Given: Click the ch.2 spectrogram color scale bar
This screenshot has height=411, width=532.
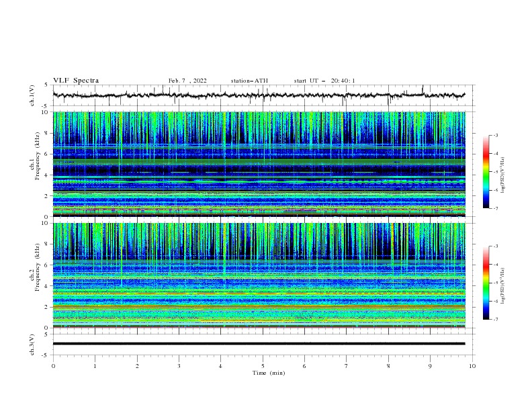Looking at the screenshot, I should 486,283.
